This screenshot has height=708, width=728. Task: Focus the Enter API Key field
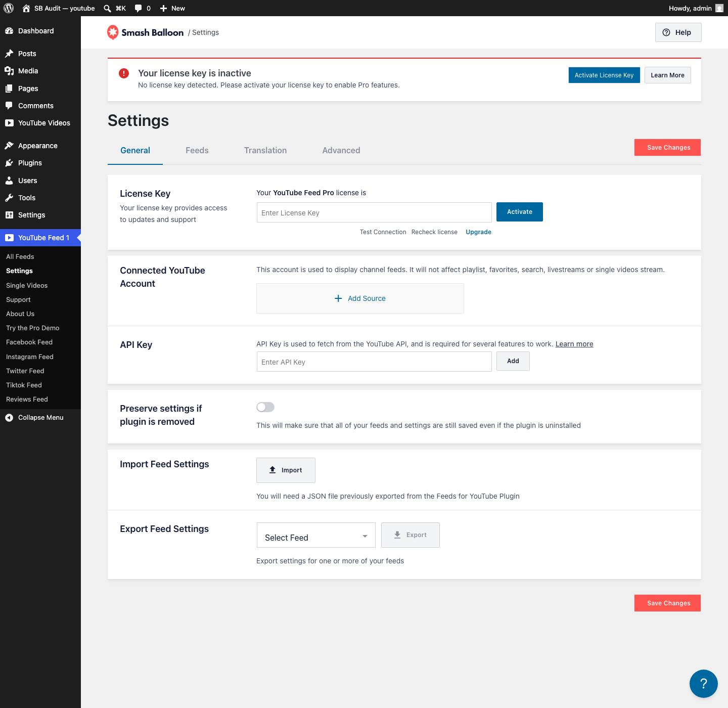(x=374, y=362)
